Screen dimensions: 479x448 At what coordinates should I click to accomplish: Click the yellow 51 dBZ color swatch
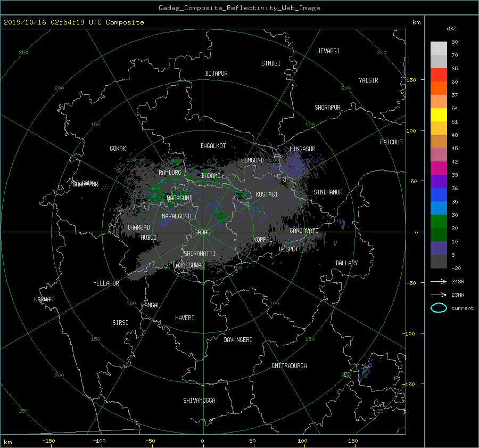[x=439, y=115]
